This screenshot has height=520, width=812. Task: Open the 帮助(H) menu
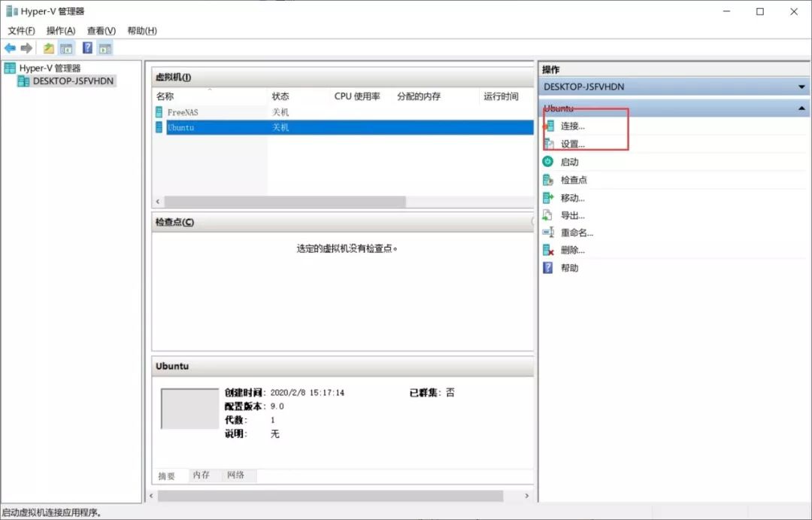(142, 31)
